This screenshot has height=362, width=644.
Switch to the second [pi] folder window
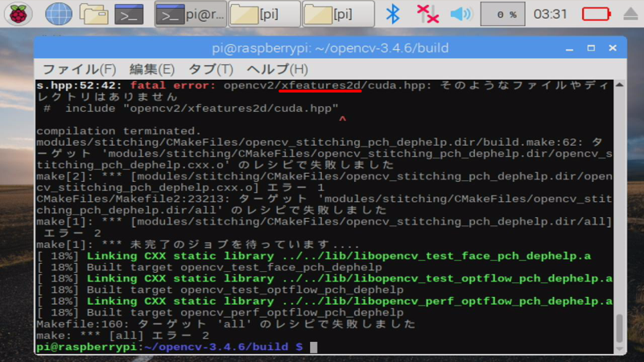[x=338, y=14]
